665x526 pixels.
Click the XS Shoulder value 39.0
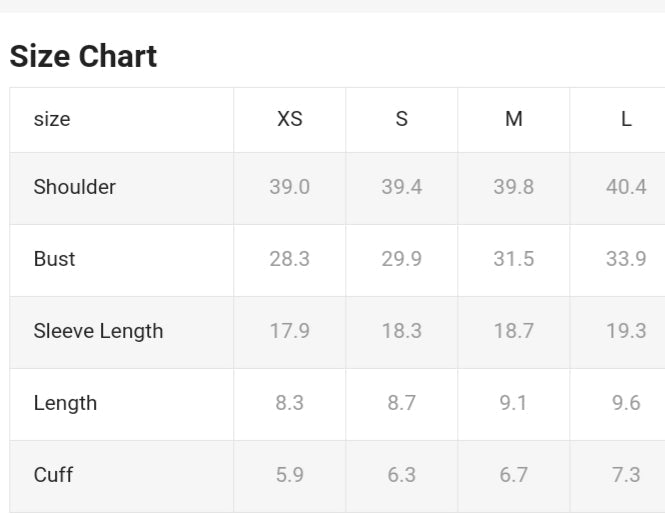(290, 187)
